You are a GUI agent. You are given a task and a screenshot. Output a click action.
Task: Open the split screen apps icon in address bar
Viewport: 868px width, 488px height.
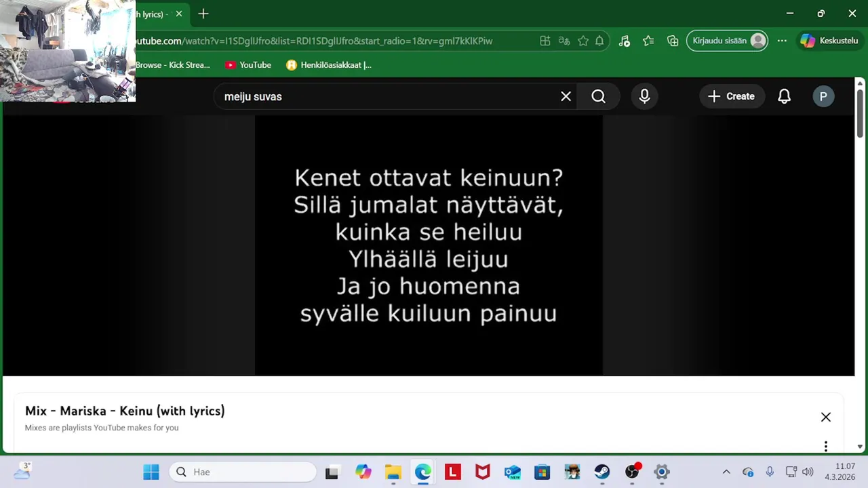pyautogui.click(x=545, y=41)
